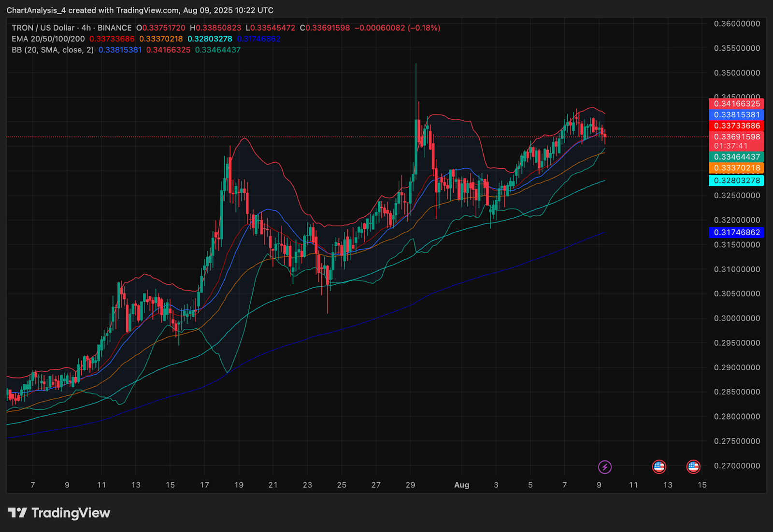Viewport: 773px width, 532px height.
Task: Click the 0.31746862 blue EMA 200 label
Action: 736,232
